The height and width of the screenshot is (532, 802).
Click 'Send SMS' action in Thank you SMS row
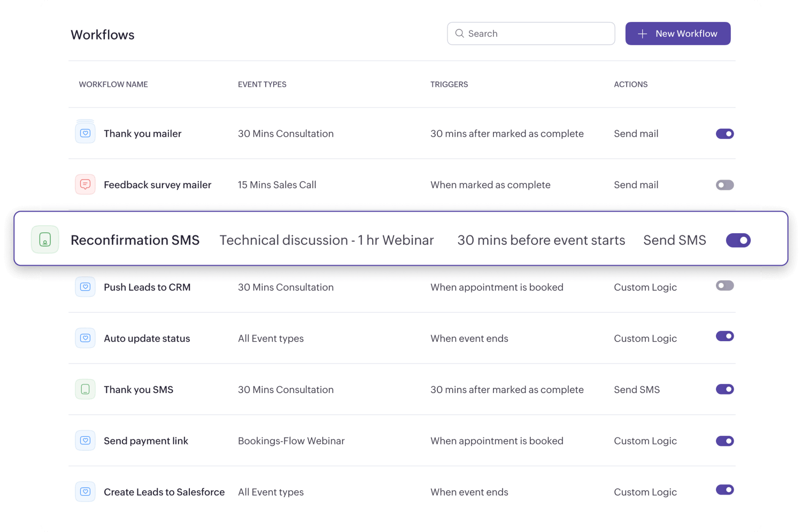coord(637,390)
